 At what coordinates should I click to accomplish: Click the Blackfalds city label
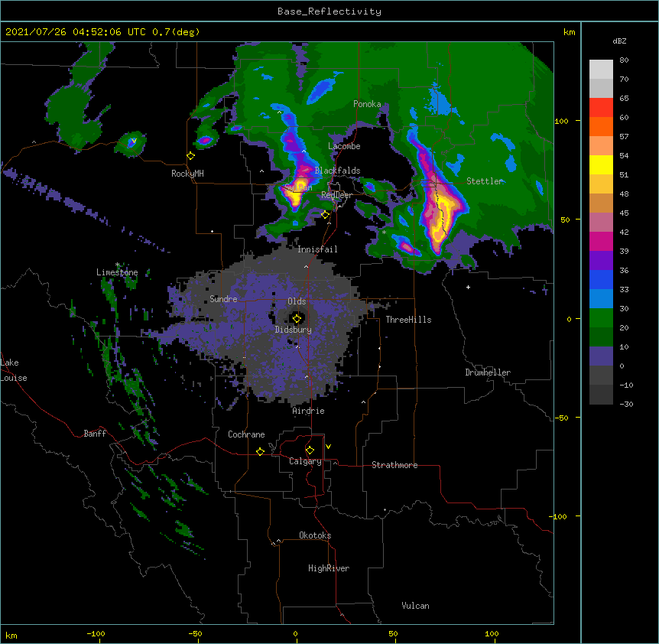(x=337, y=171)
